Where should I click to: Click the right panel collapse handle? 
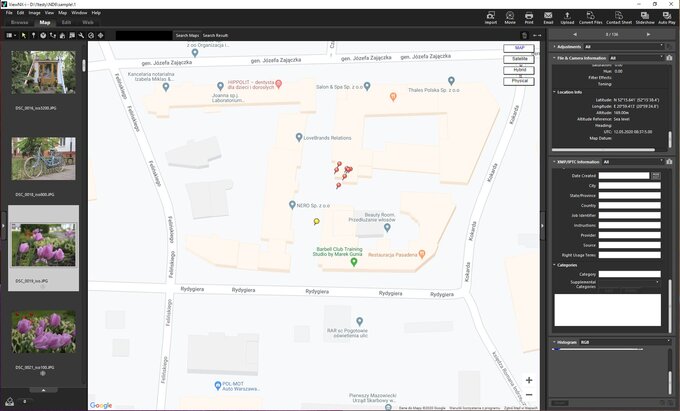(x=543, y=225)
